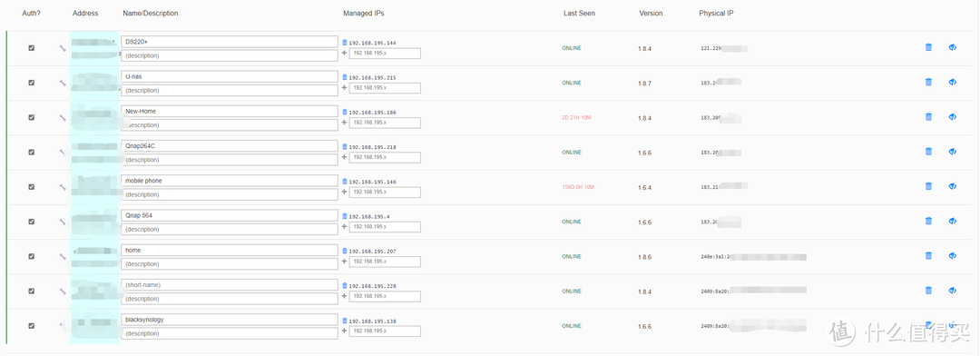Remove managed IP 192.168.195.186 trash icon
Viewport: 980px width, 356px height.
click(x=345, y=112)
